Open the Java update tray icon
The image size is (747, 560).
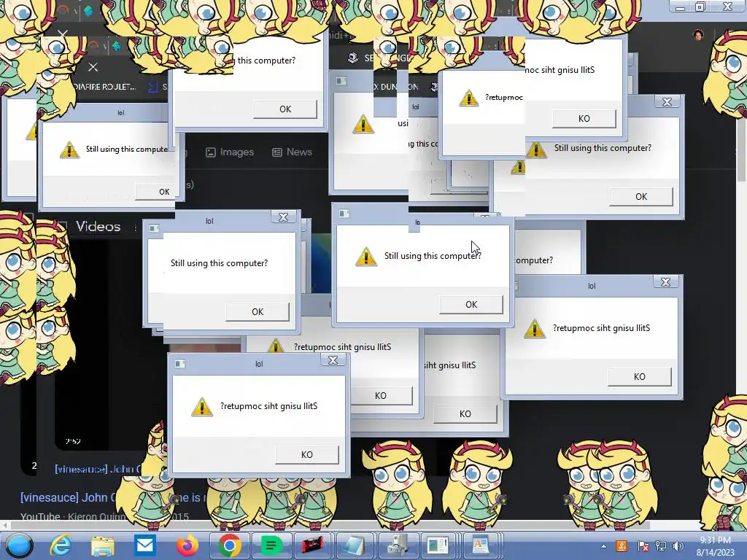622,546
